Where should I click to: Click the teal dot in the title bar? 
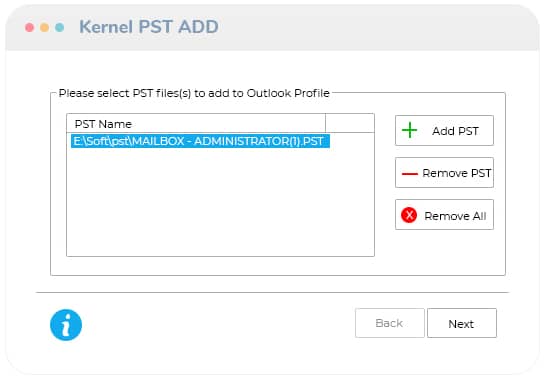pyautogui.click(x=60, y=27)
